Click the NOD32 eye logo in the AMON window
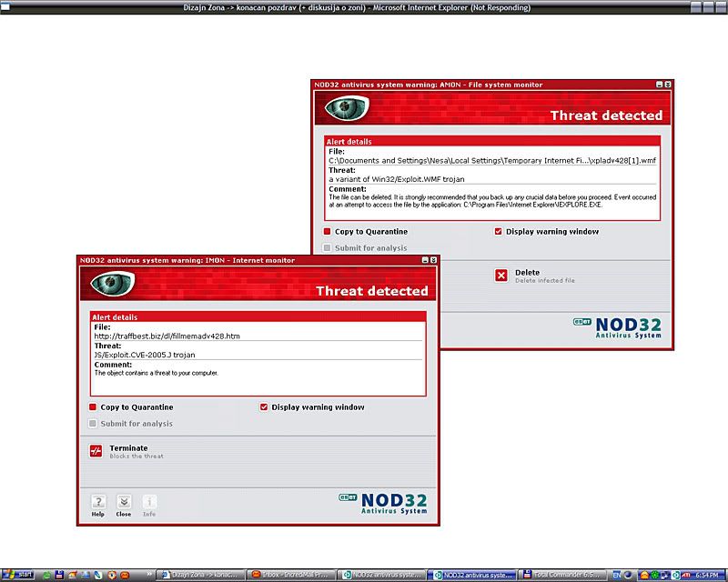 (x=347, y=107)
